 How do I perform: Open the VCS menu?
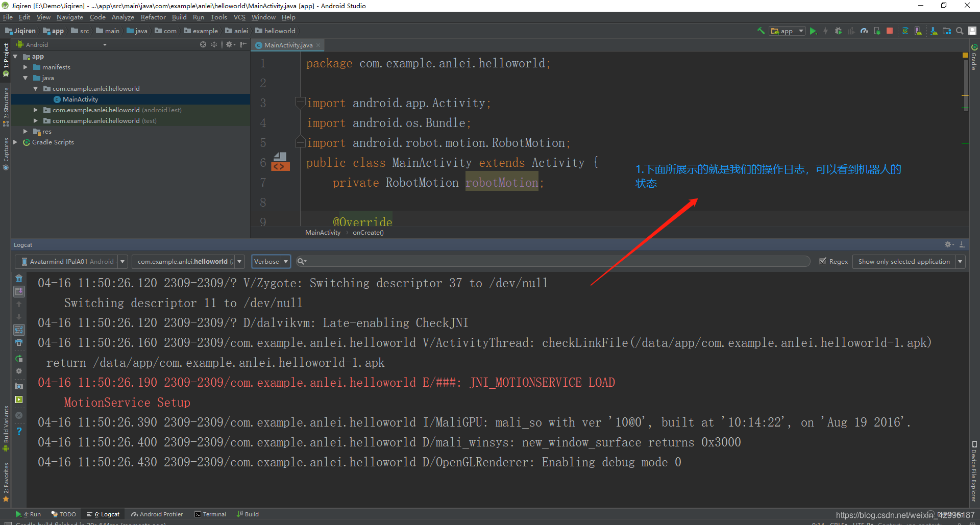click(x=239, y=17)
